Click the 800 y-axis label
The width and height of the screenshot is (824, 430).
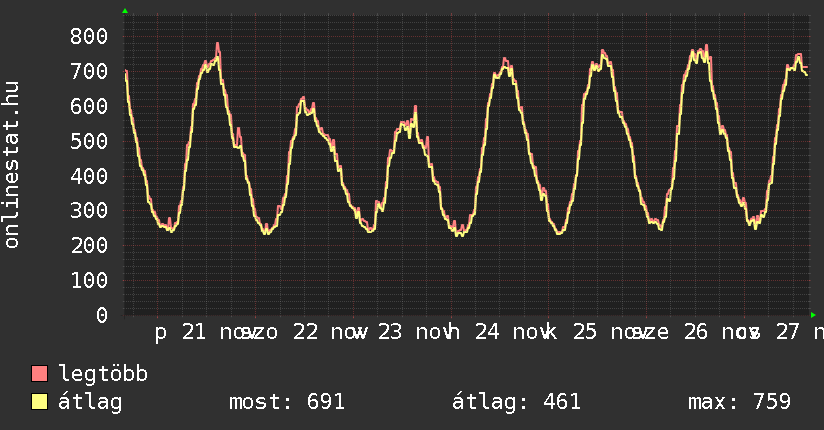point(89,36)
